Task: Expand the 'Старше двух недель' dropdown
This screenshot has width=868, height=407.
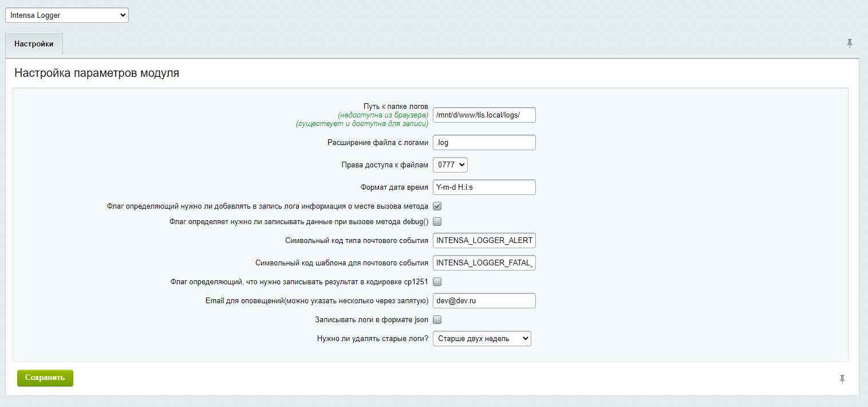Action: click(x=482, y=339)
